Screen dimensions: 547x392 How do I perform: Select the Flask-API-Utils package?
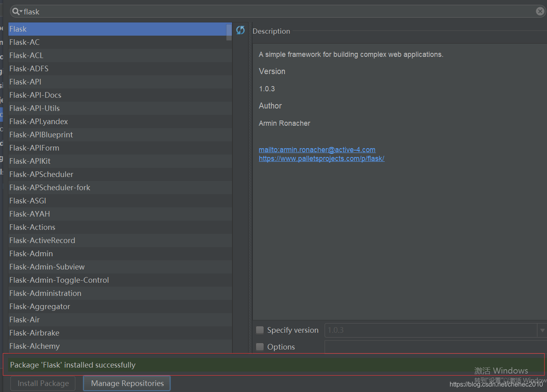[x=120, y=108]
